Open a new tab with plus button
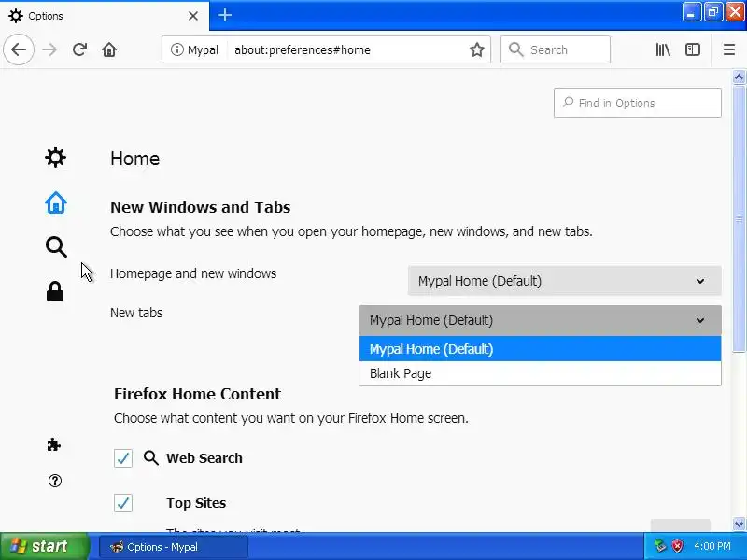 225,16
